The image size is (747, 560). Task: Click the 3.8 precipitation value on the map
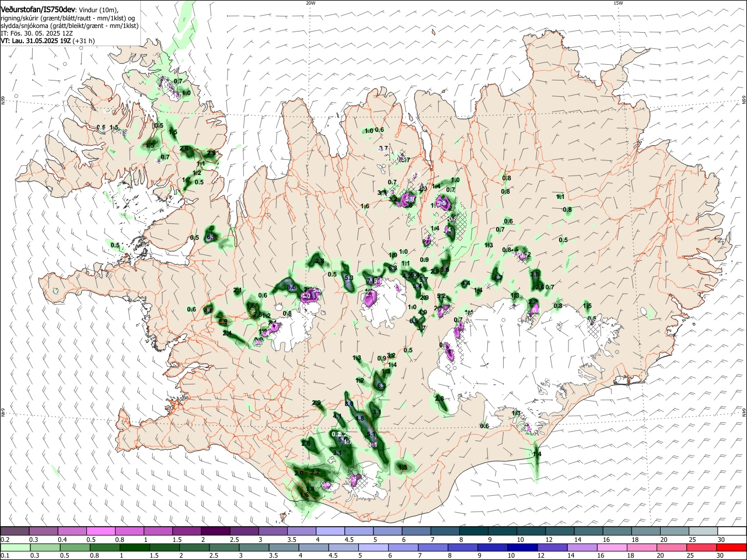(x=535, y=274)
